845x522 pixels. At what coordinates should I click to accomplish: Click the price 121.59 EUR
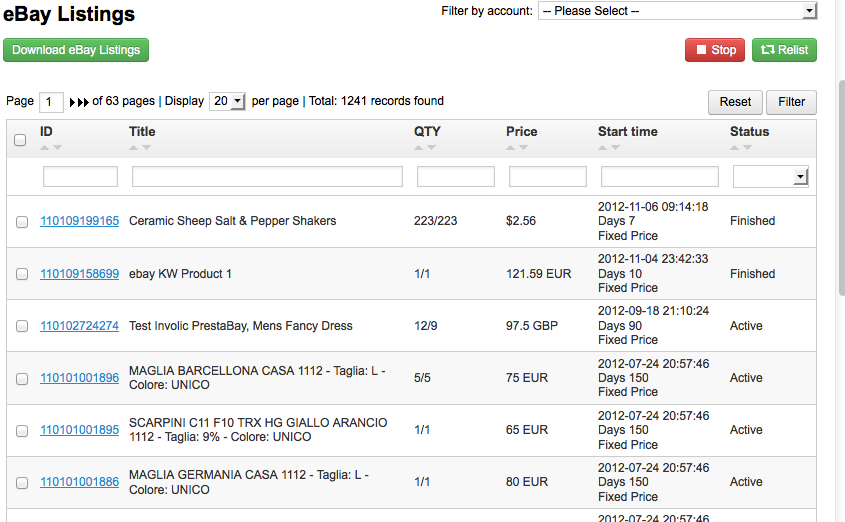[538, 274]
